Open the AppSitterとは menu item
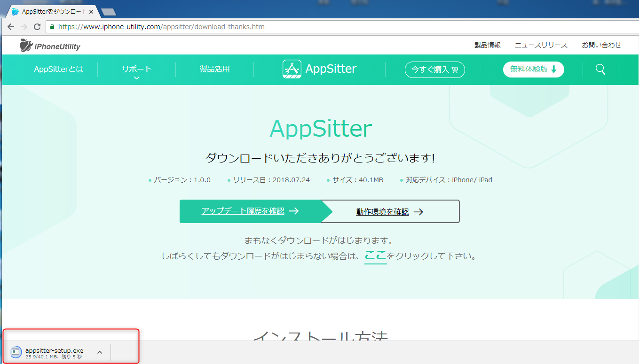Viewport: 639px width, 364px height. [x=59, y=69]
